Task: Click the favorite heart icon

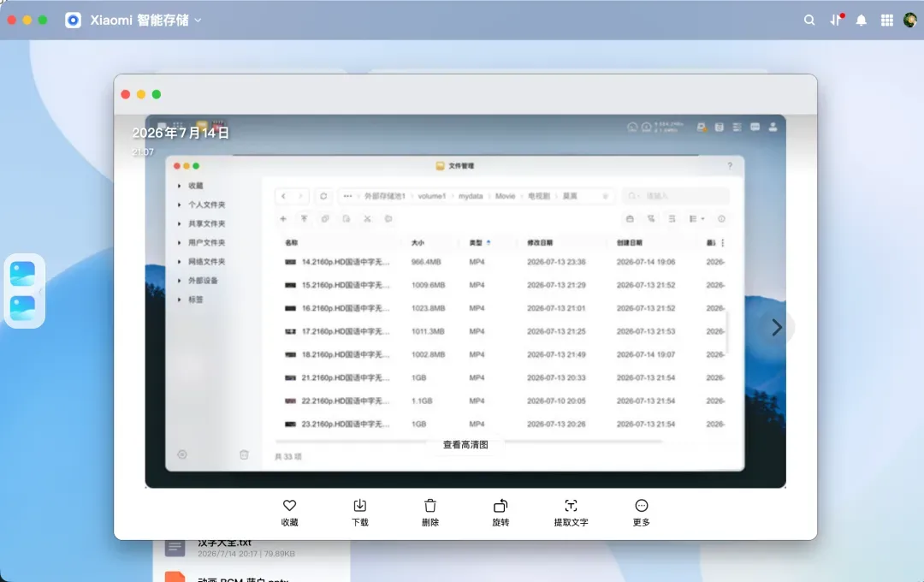Action: pyautogui.click(x=289, y=513)
